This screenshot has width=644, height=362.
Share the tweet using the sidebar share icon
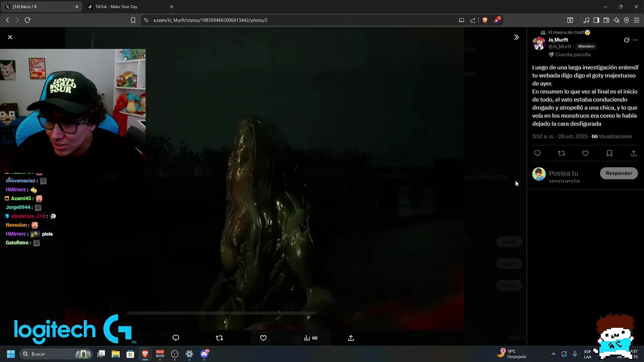tap(633, 153)
